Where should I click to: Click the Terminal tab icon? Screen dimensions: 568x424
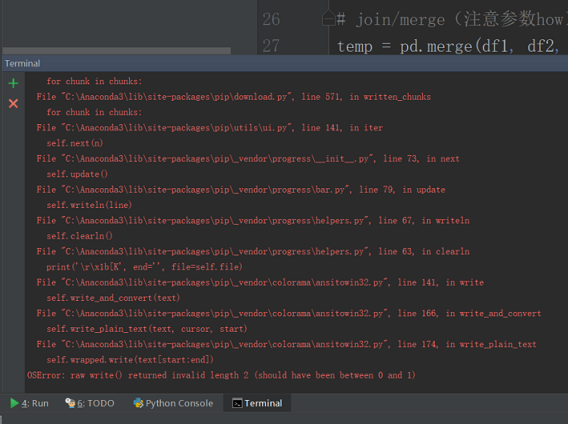(x=237, y=403)
